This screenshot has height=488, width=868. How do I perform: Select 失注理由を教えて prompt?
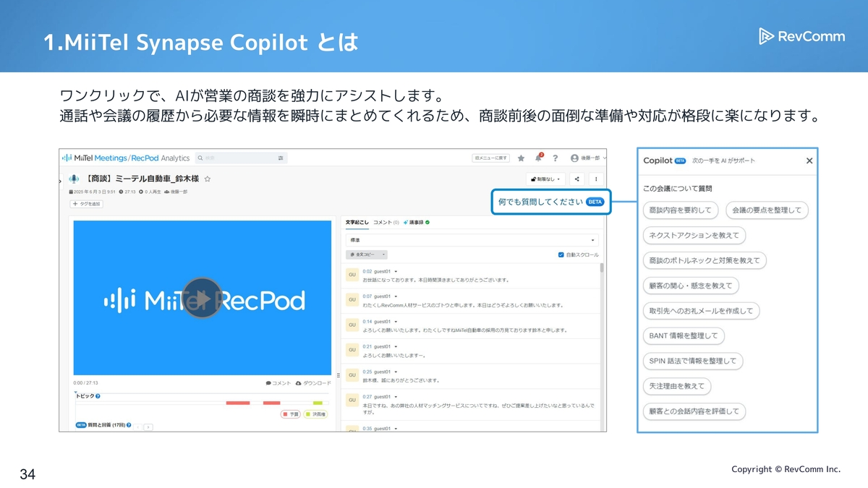[x=677, y=386]
